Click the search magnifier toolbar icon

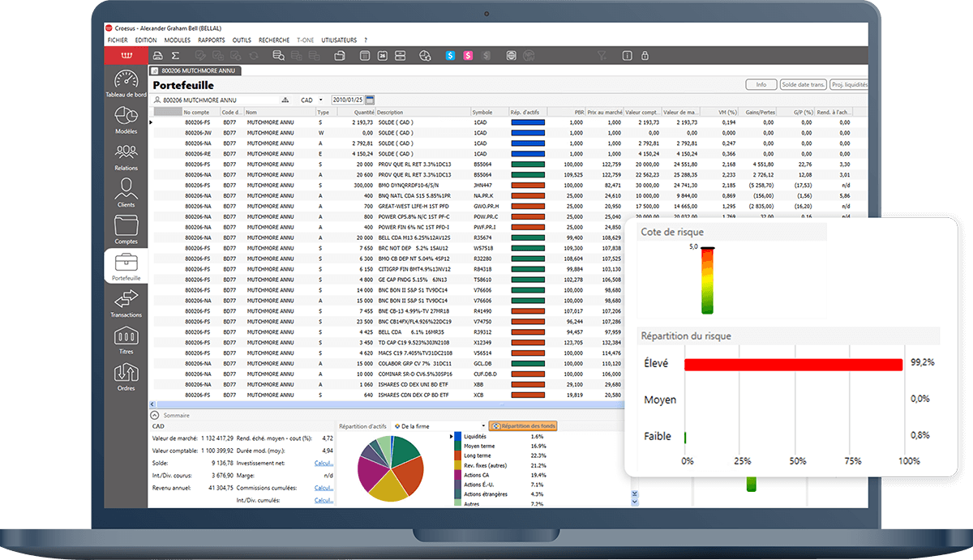[x=278, y=56]
